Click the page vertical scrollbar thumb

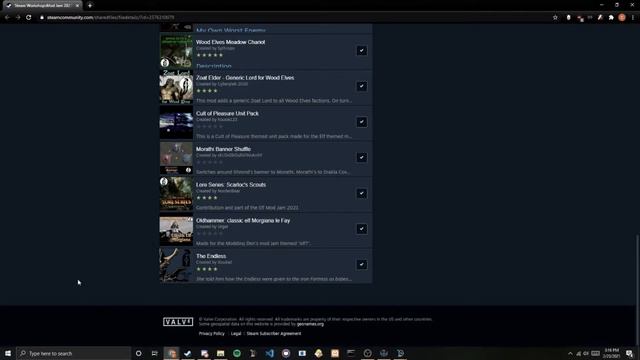637,269
